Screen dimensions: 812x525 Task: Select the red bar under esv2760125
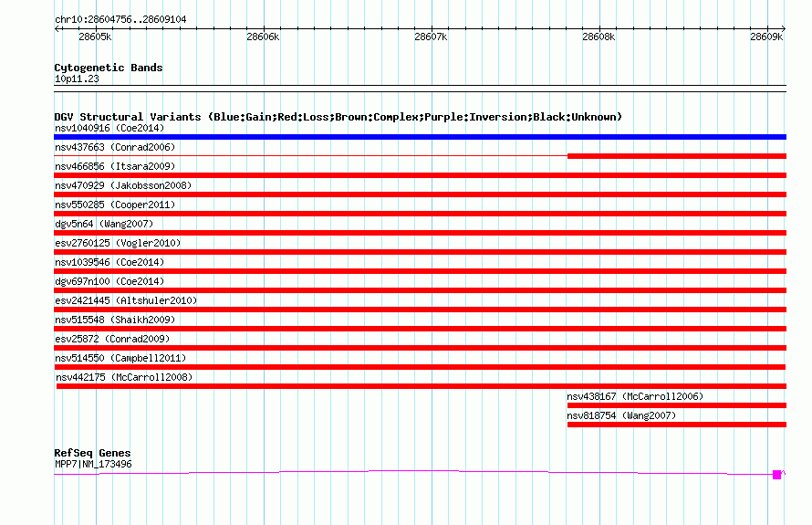[x=420, y=252]
